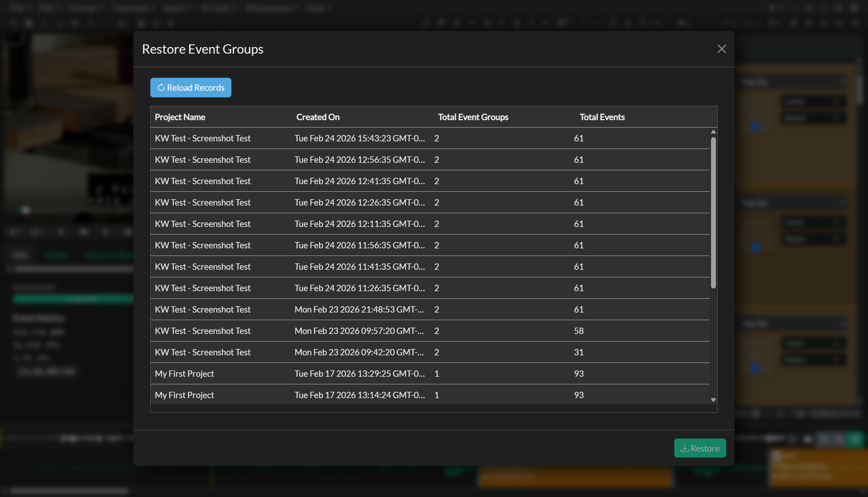Image resolution: width=868 pixels, height=497 pixels.
Task: Click the X icon to close the dialog
Action: coord(722,49)
